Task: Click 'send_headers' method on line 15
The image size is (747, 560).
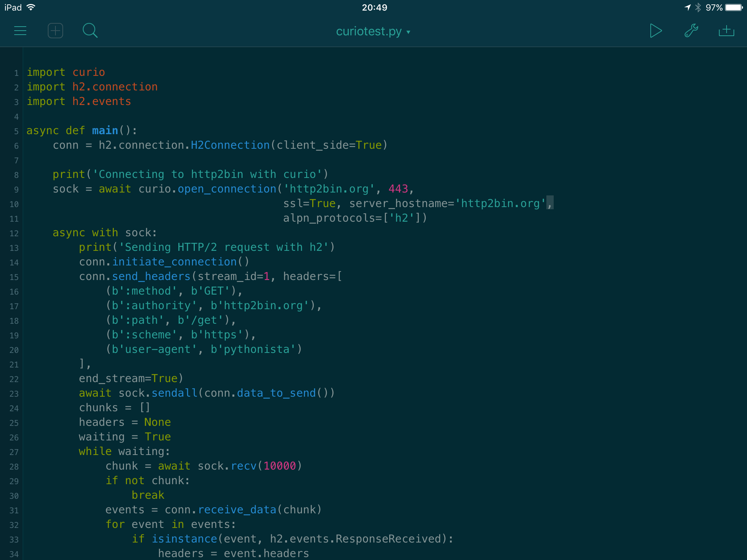Action: pos(151,276)
